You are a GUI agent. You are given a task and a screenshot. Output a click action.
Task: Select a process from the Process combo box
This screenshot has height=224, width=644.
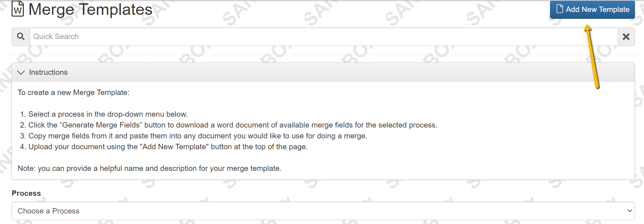[322, 211]
